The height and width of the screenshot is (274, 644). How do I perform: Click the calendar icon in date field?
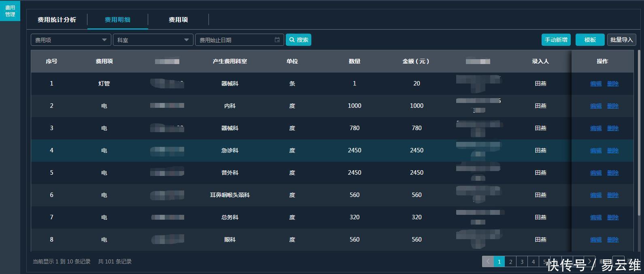(277, 40)
